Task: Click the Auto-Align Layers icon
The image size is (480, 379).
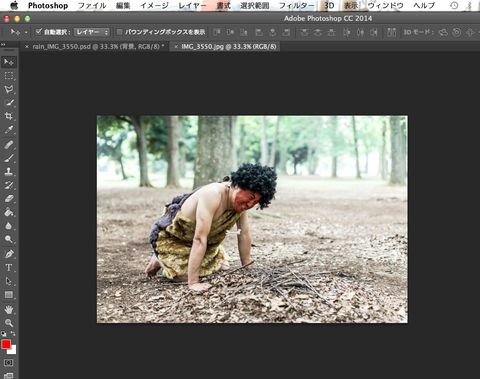Action: click(x=392, y=32)
